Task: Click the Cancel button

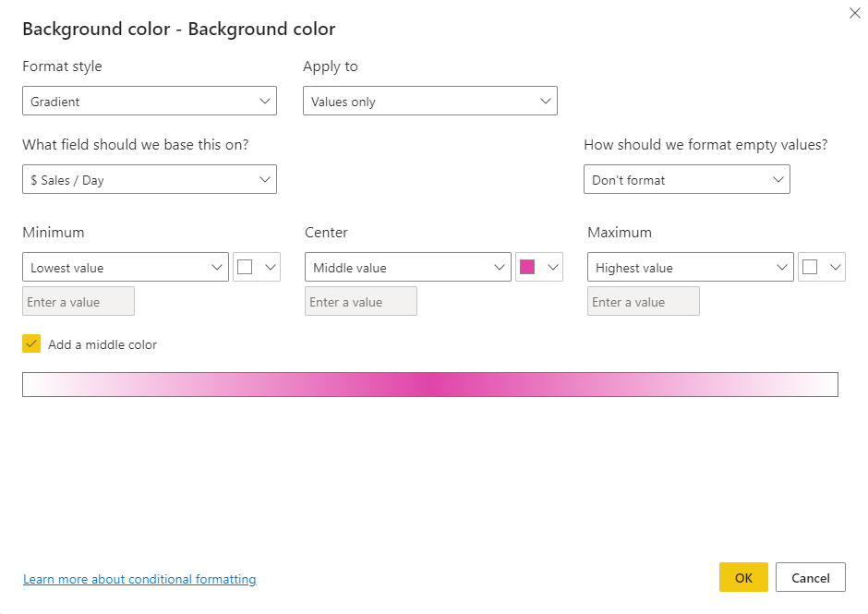Action: click(811, 577)
